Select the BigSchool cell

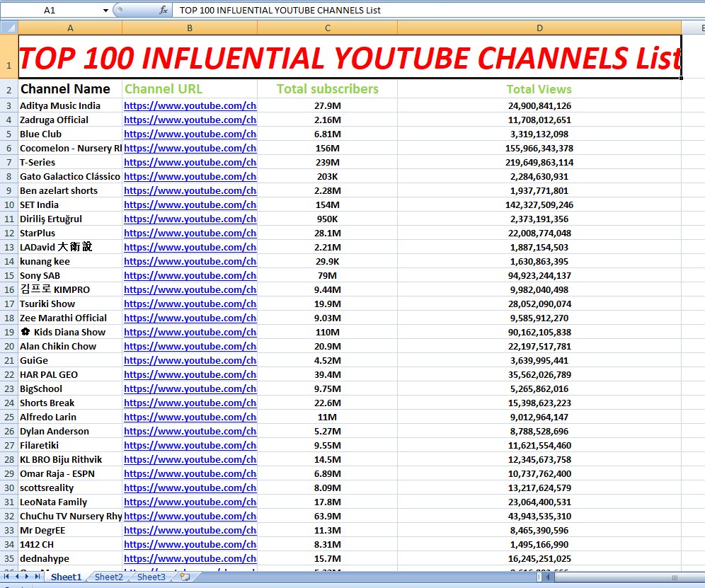tap(70, 389)
